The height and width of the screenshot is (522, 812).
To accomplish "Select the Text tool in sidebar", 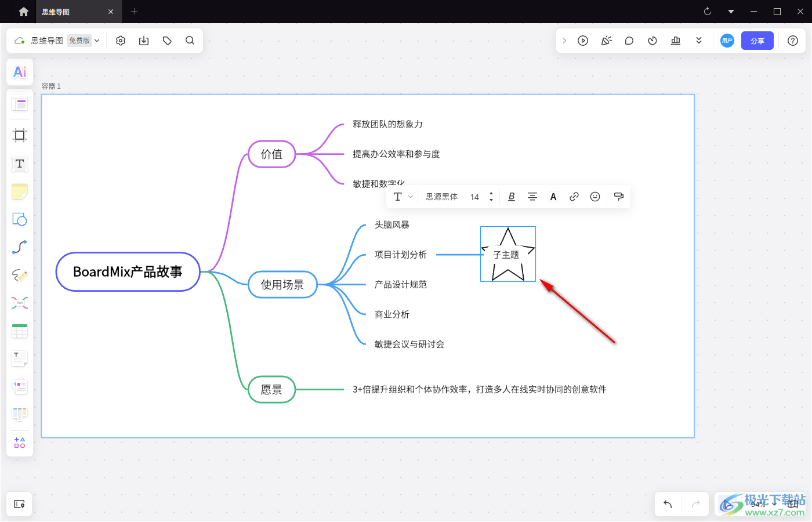I will point(20,164).
